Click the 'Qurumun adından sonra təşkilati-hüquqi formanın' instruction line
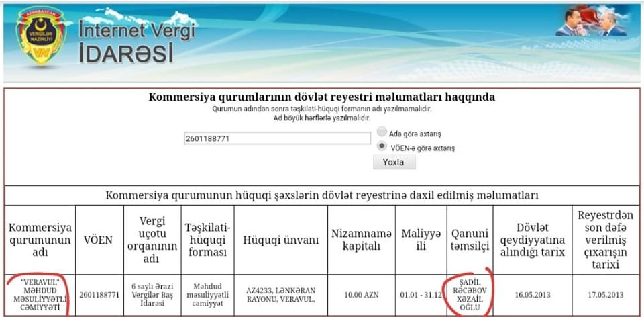Screen dimensions: 644x317 tap(321, 109)
